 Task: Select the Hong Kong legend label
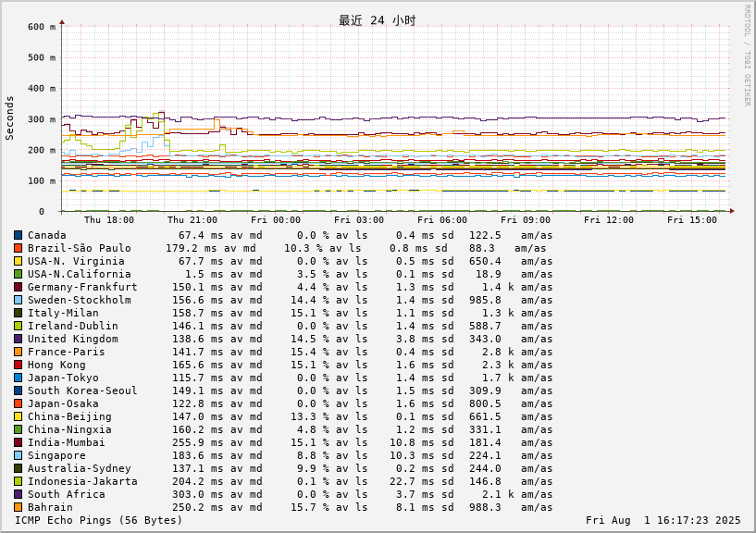pos(56,366)
